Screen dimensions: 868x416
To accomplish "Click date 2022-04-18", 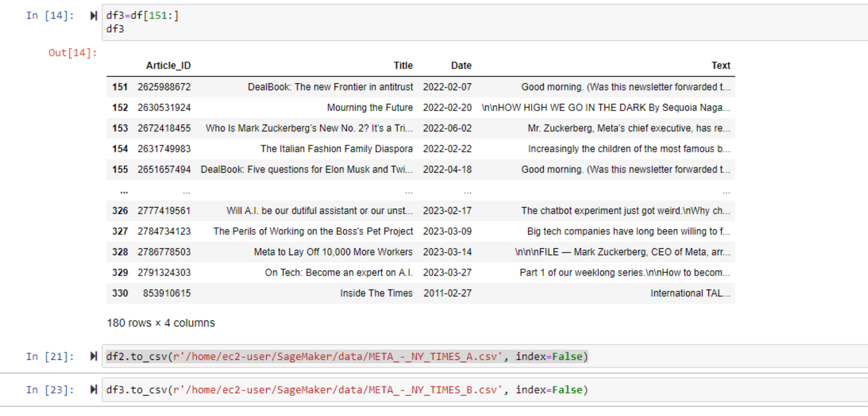I will click(x=447, y=169).
